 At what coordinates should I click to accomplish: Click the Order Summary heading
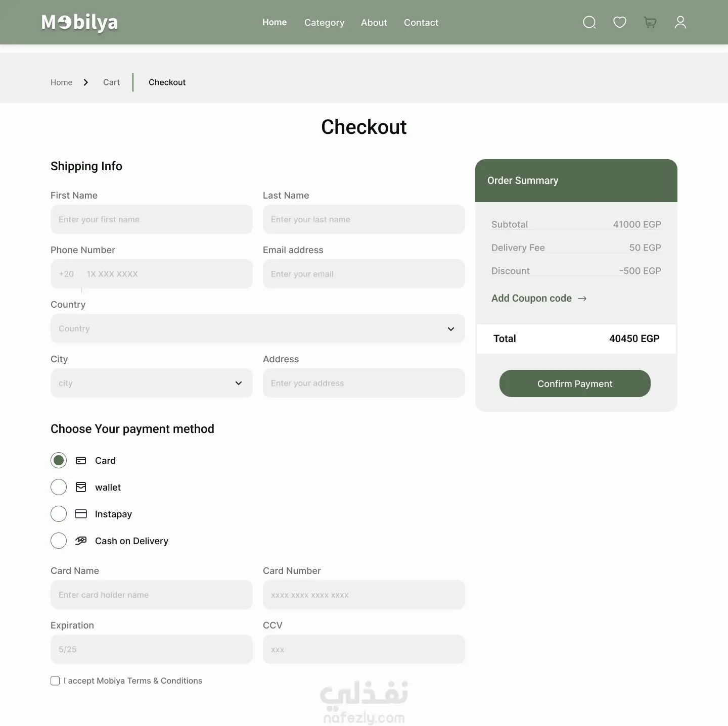tap(523, 180)
